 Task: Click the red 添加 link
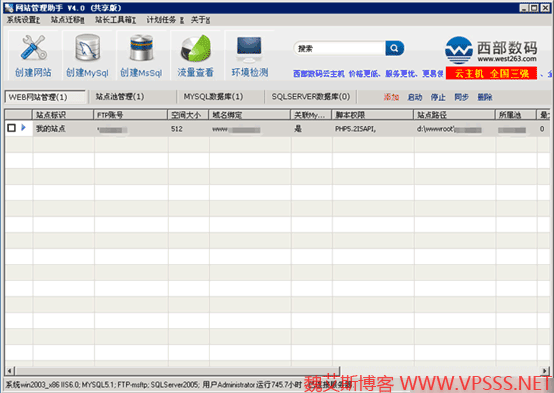click(391, 97)
